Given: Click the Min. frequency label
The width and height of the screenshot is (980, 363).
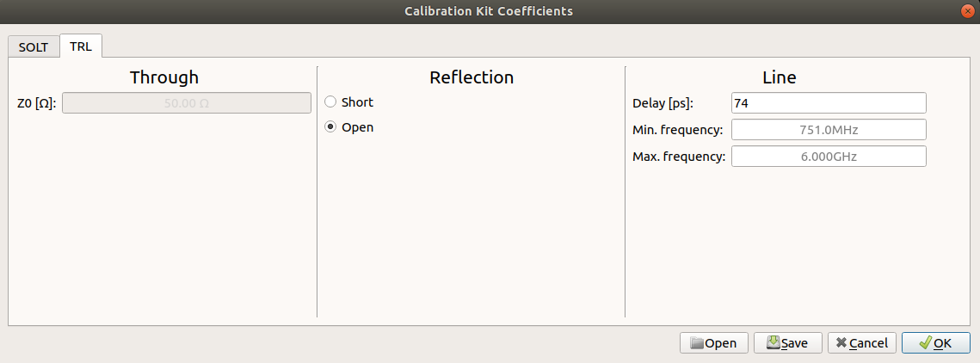Looking at the screenshot, I should pyautogui.click(x=678, y=130).
